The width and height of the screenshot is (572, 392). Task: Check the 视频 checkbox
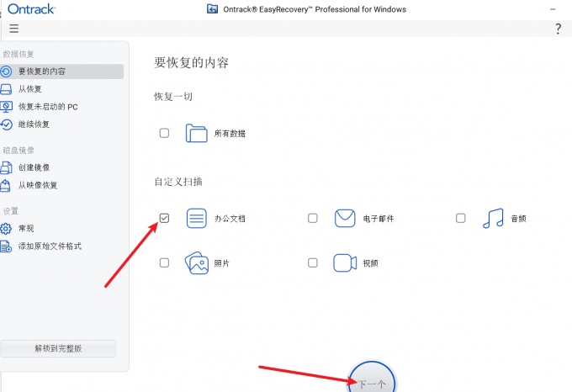(313, 262)
